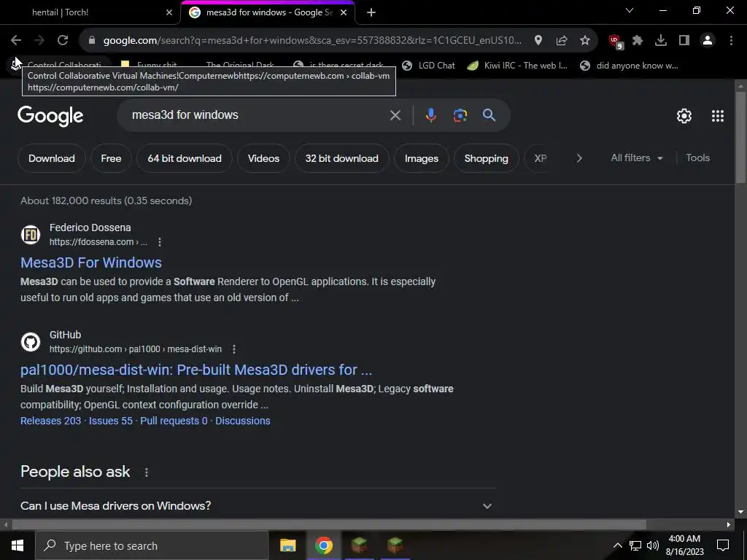Select the 'mesa3d for windows' Google tab

point(268,12)
